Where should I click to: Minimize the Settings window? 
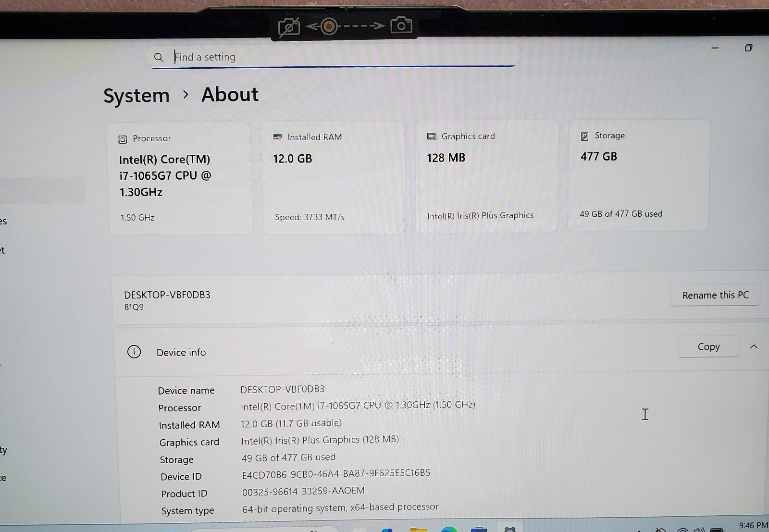[715, 48]
